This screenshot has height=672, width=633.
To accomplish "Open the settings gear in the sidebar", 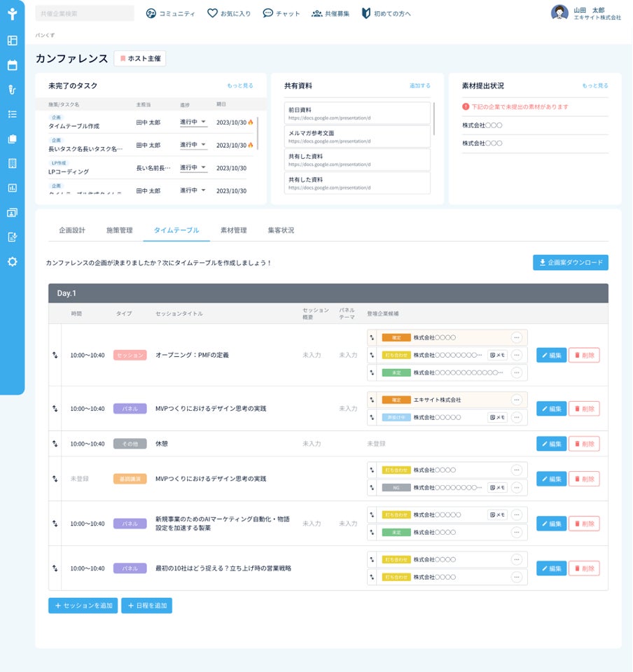I will (13, 261).
